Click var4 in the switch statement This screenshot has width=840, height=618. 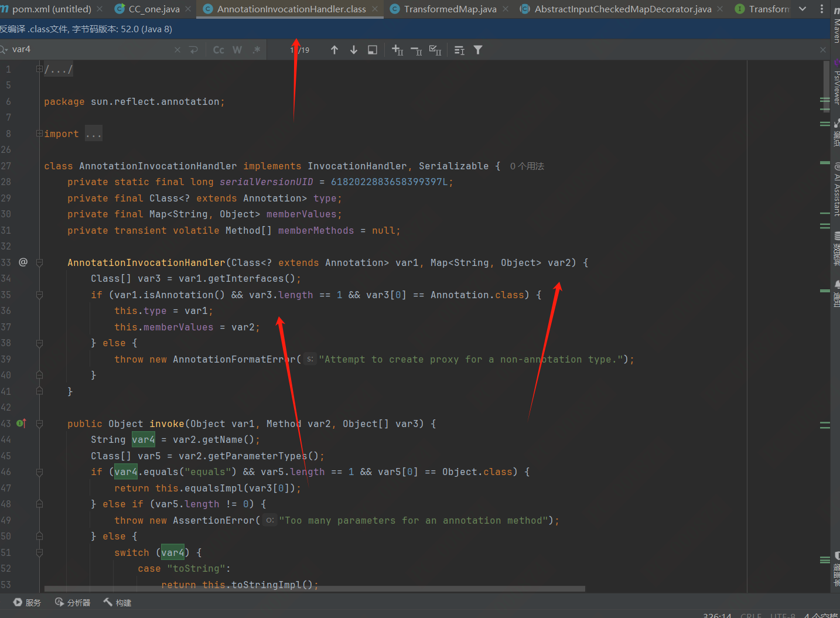tap(173, 552)
